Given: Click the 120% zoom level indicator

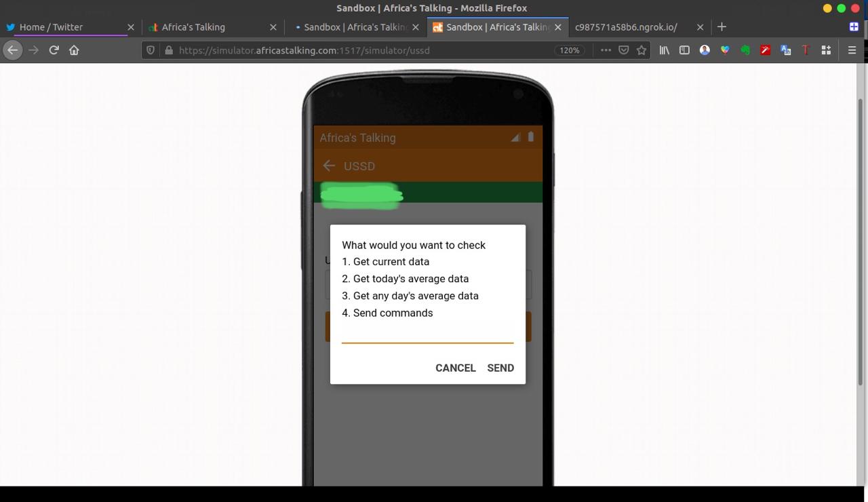Looking at the screenshot, I should tap(570, 50).
